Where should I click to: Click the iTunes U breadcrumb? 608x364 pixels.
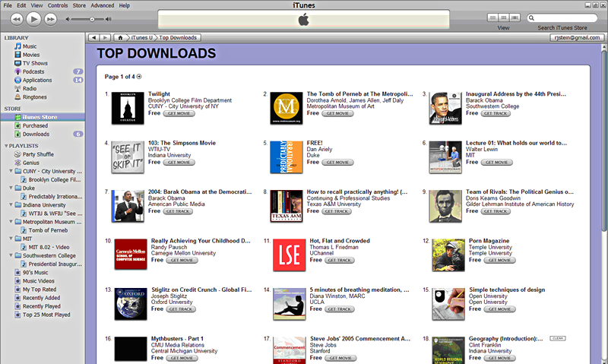point(141,37)
